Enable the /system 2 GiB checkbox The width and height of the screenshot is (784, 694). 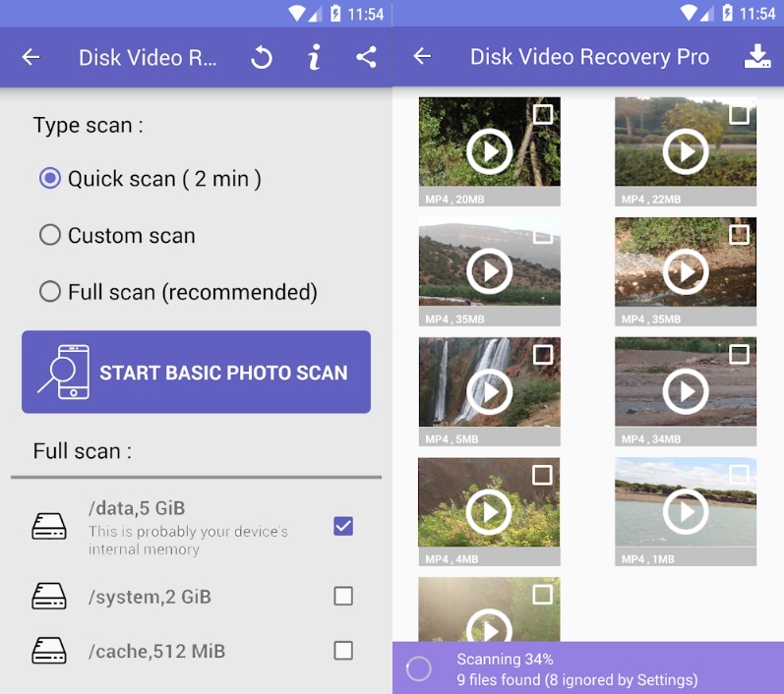[343, 596]
